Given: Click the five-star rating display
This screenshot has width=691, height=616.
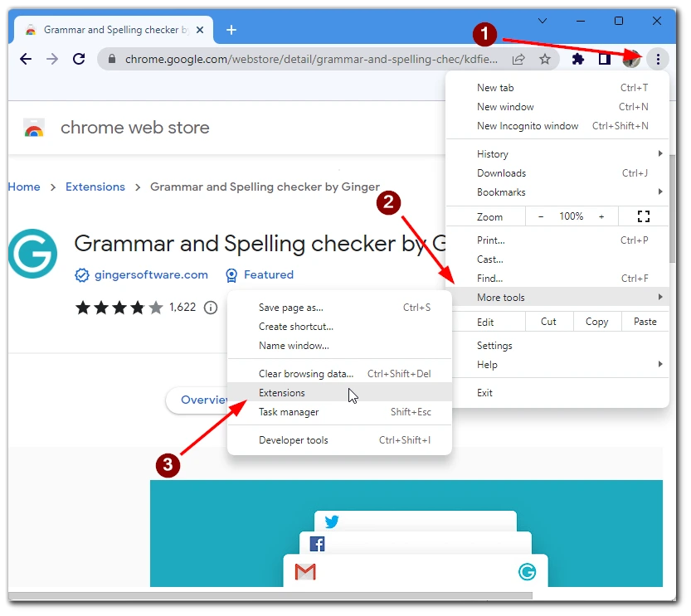Looking at the screenshot, I should (x=119, y=308).
